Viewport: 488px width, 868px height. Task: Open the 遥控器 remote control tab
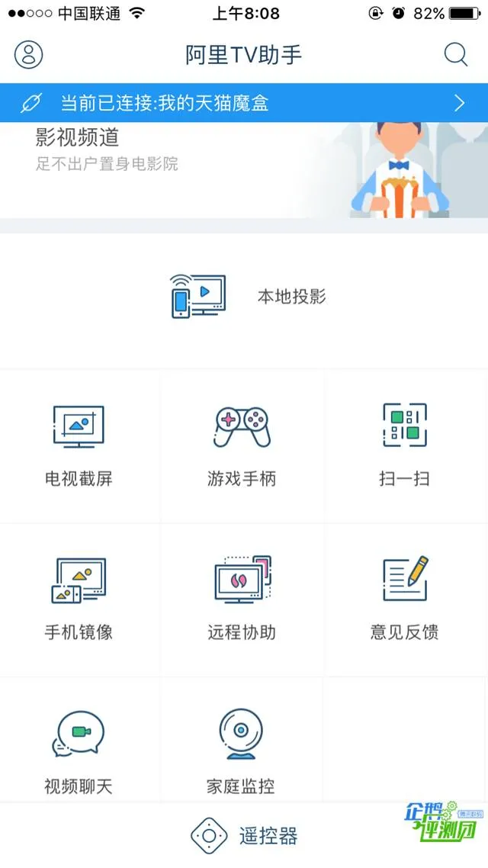pos(244,835)
